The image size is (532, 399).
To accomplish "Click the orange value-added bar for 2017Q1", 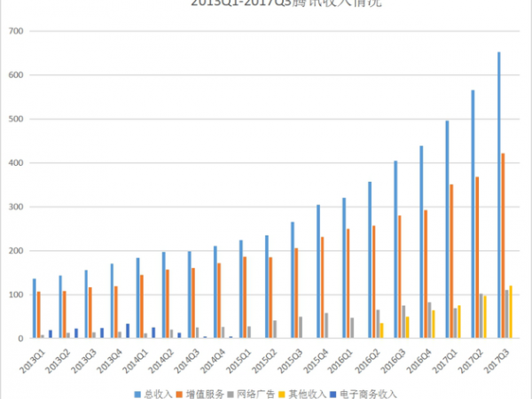I will [x=451, y=262].
